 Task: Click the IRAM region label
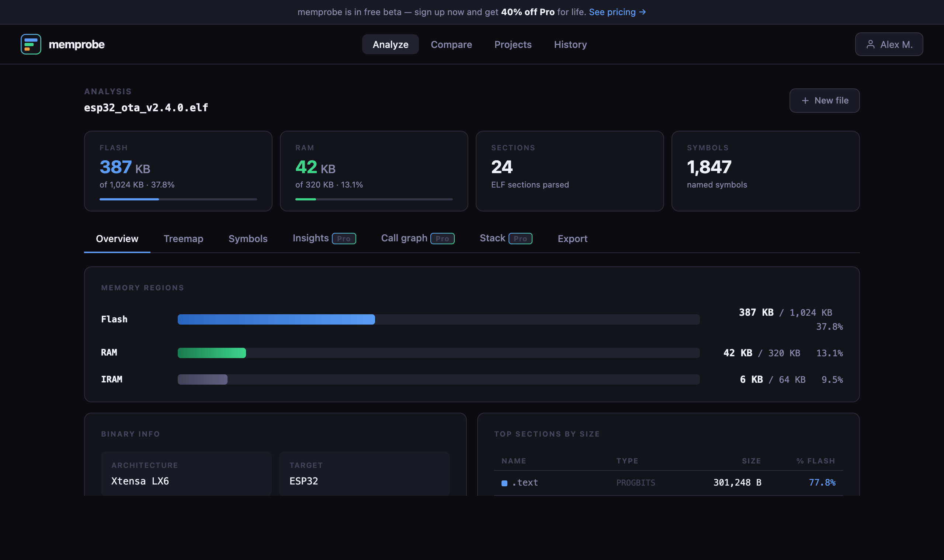(111, 379)
